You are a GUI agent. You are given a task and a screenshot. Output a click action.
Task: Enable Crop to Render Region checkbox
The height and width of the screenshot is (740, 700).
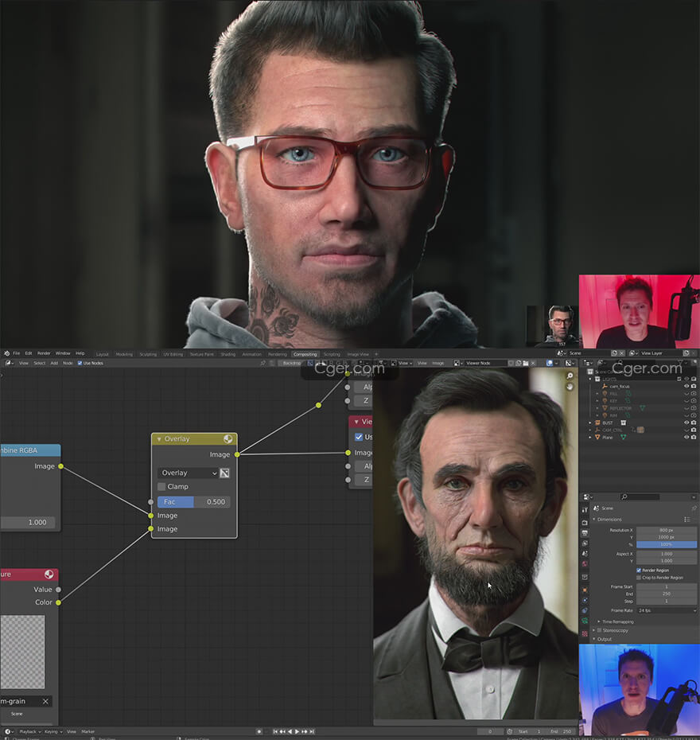point(639,577)
